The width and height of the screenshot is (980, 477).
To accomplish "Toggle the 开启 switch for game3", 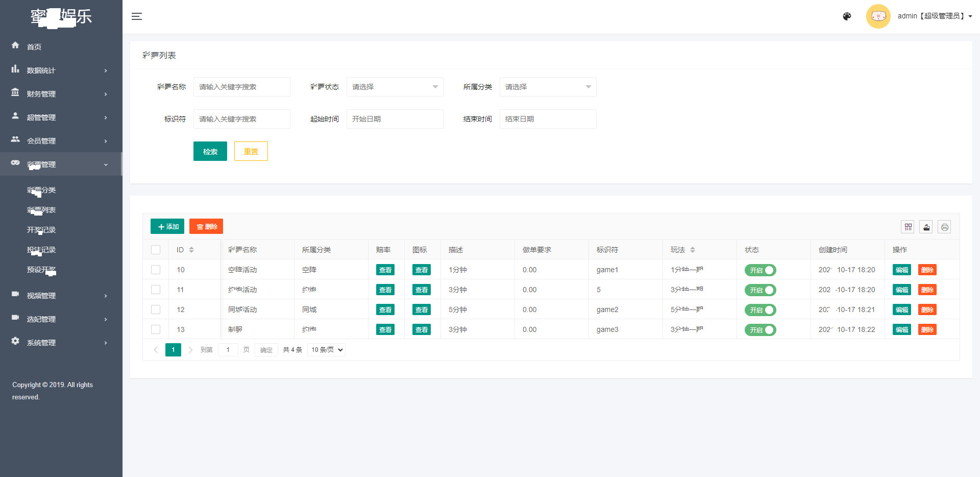I will 761,330.
